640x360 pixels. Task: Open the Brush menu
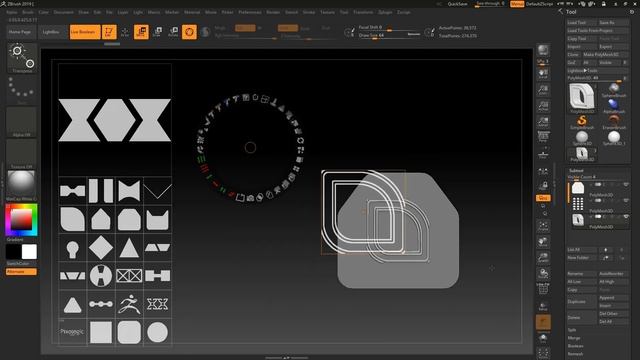(28, 12)
